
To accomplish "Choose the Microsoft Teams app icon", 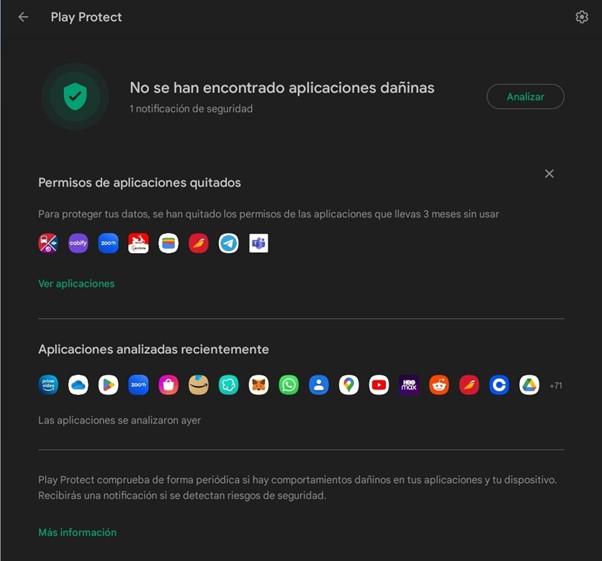I will pos(258,243).
